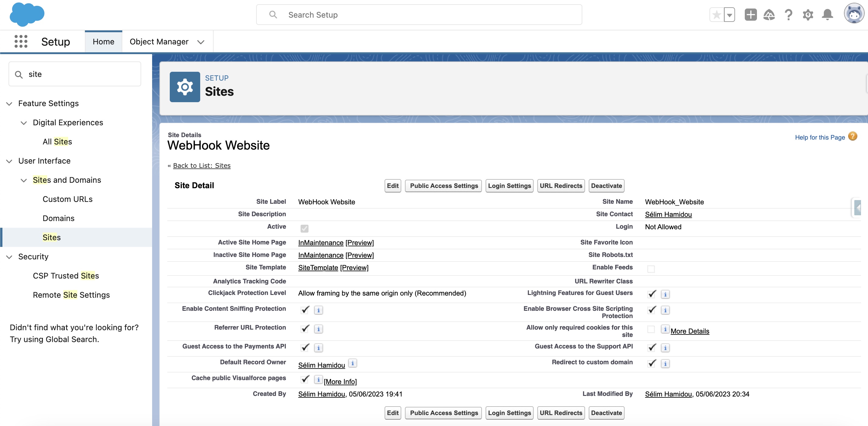Screen dimensions: 868x426
Task: Open the notifications bell
Action: (827, 15)
